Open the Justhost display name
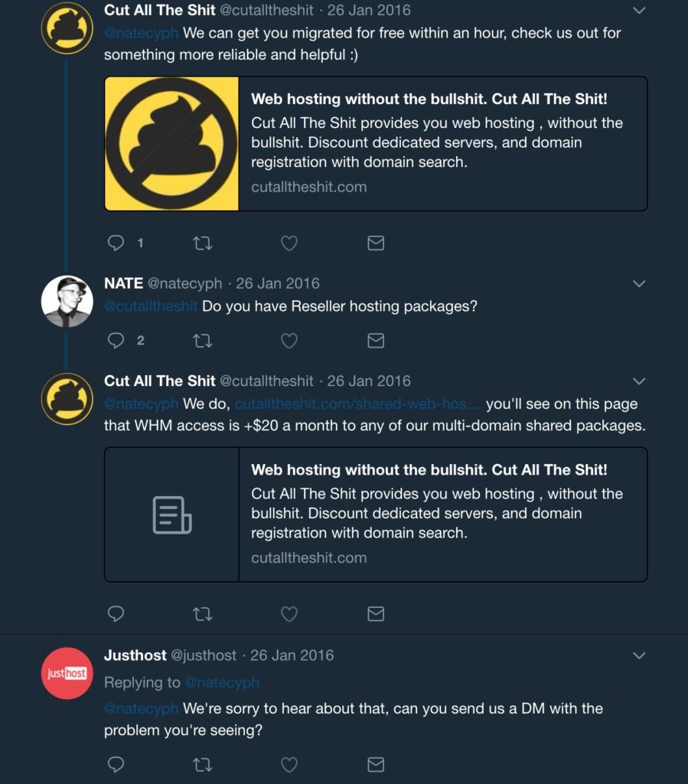688x784 pixels. [x=135, y=655]
